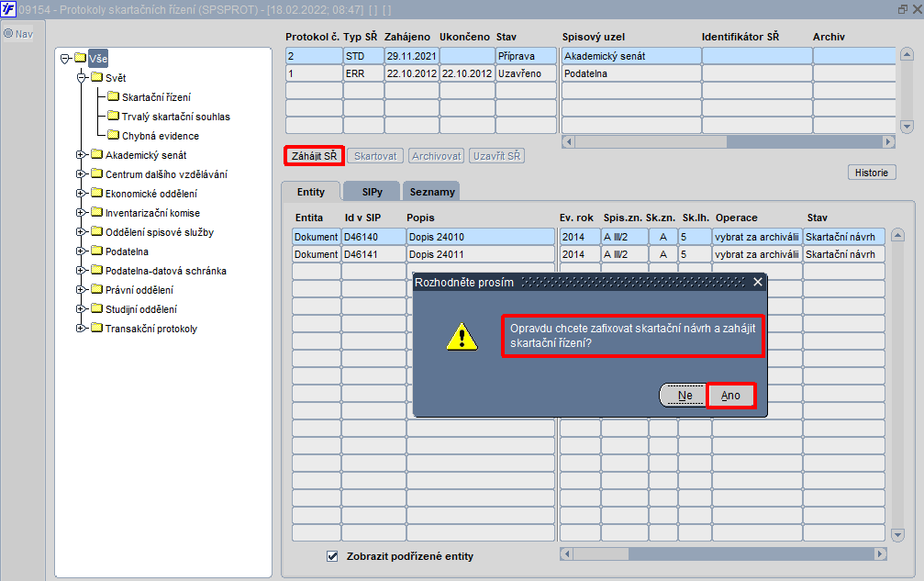Switch to the SIPy tab
The image size is (924, 581).
coord(372,192)
